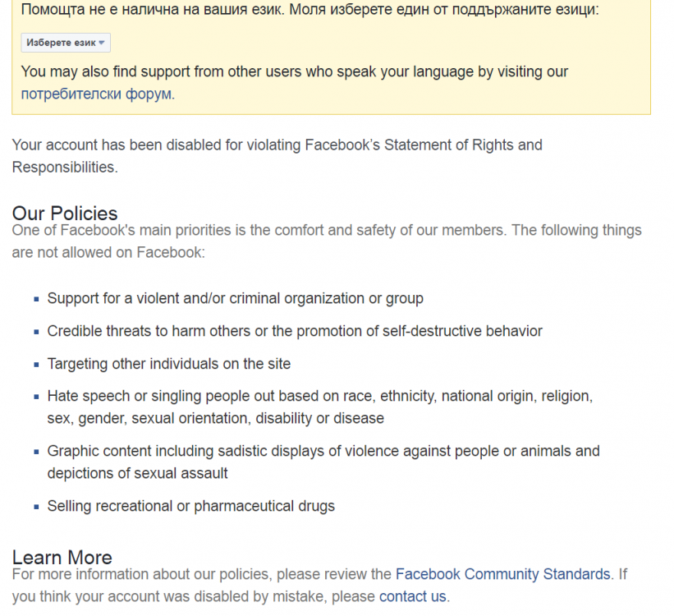
Task: Follow the contact us link
Action: click(412, 596)
